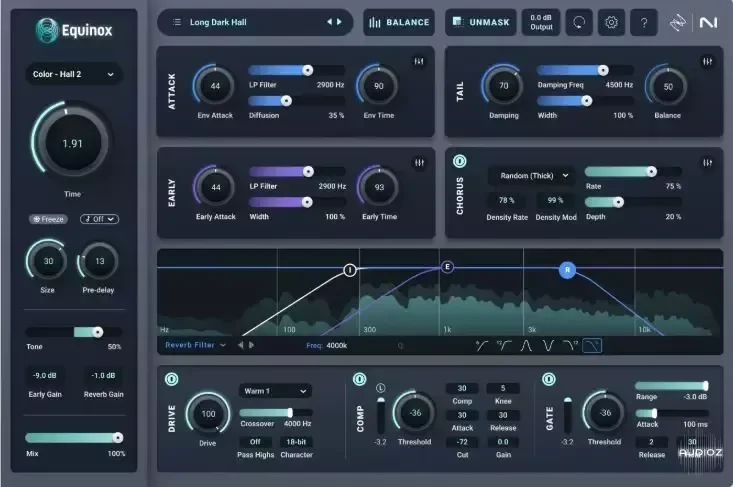
Task: Go to next preset arrow
Action: click(x=339, y=22)
